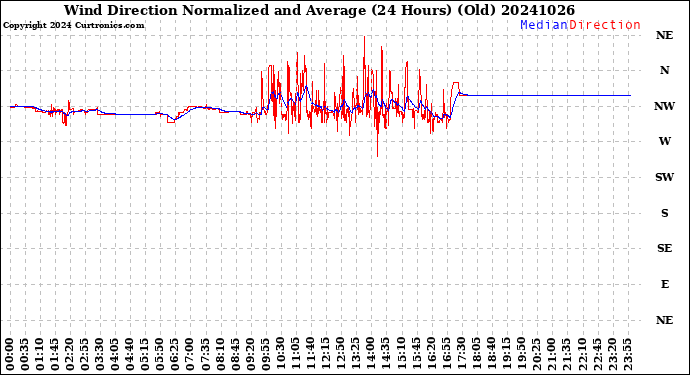Screen dimensions: 690x375
Task: Click the '22:45' time label
Action: (597, 354)
